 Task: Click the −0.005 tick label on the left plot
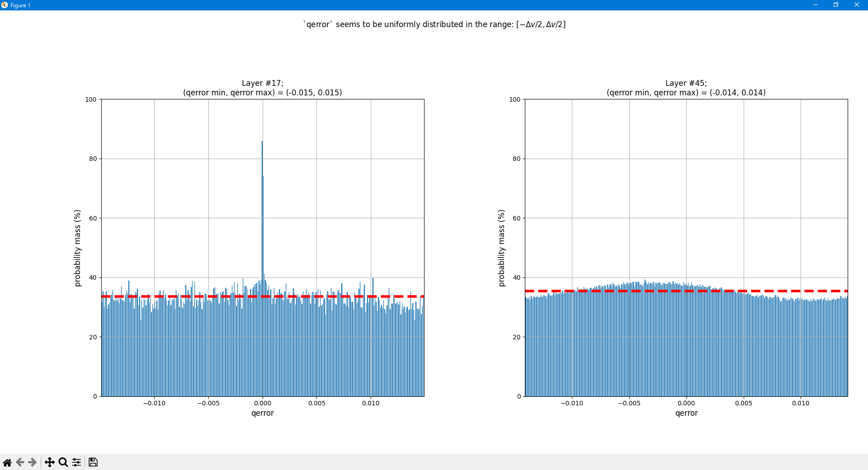click(x=208, y=403)
